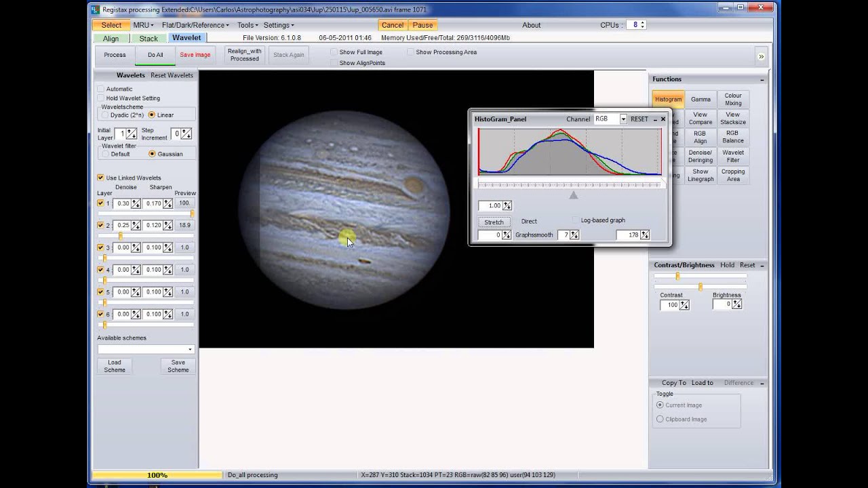
Task: Enable the Automatic wavelets checkbox
Action: coord(101,89)
